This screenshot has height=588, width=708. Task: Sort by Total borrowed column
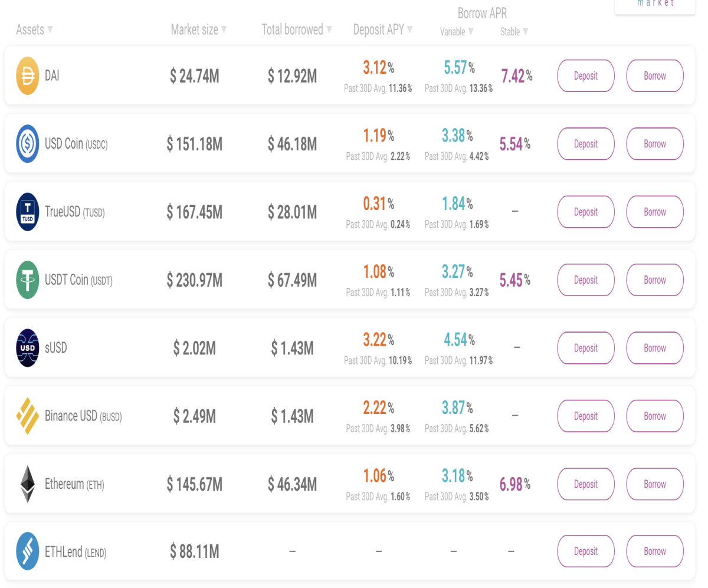pyautogui.click(x=297, y=29)
